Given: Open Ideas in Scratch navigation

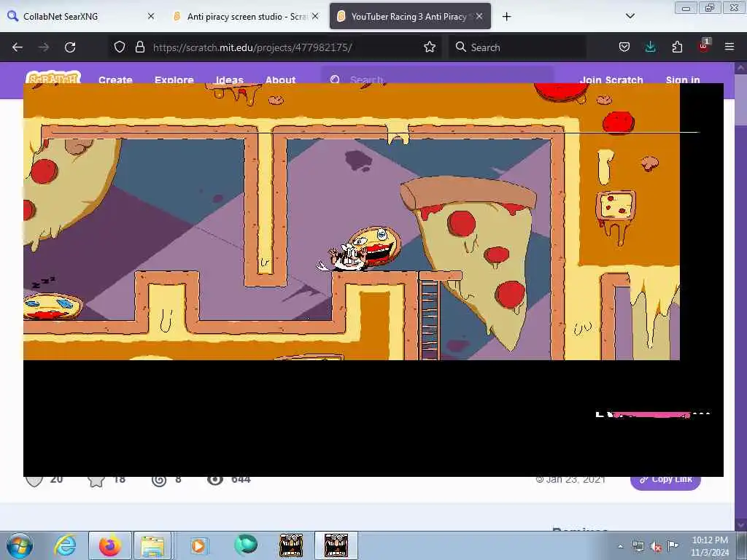Looking at the screenshot, I should (x=230, y=79).
